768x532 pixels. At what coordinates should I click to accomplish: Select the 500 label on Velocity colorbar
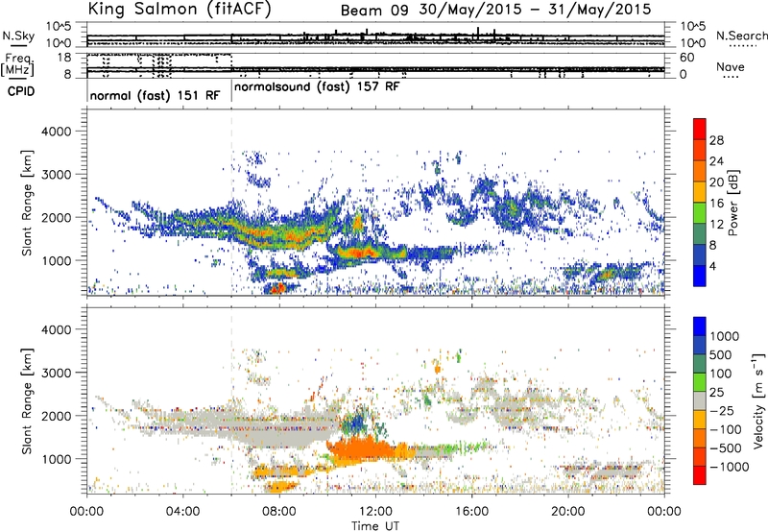pos(723,355)
